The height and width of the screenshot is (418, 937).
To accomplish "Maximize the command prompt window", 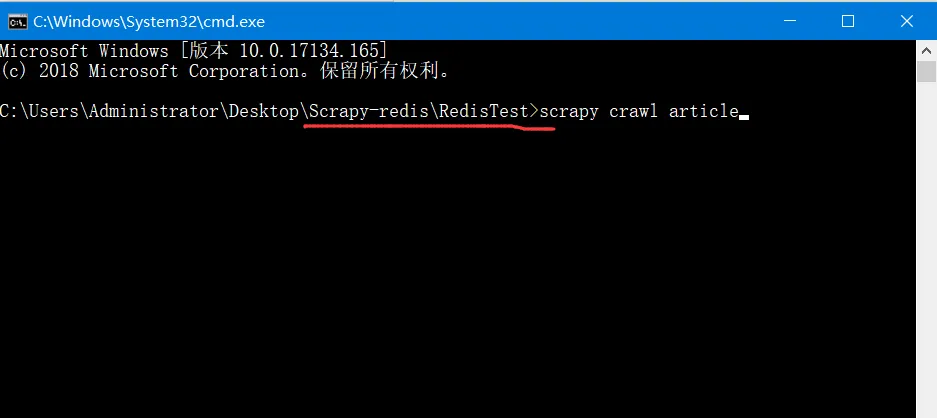I will click(x=847, y=22).
